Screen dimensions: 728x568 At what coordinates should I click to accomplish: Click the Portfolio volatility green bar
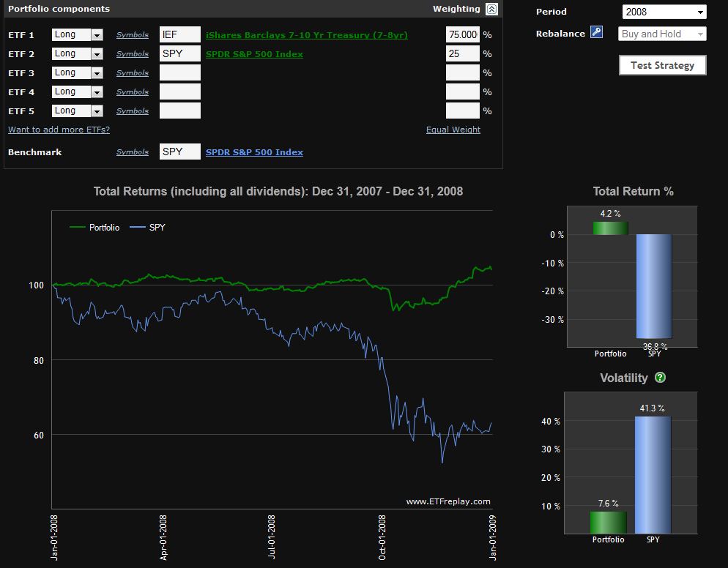click(608, 523)
